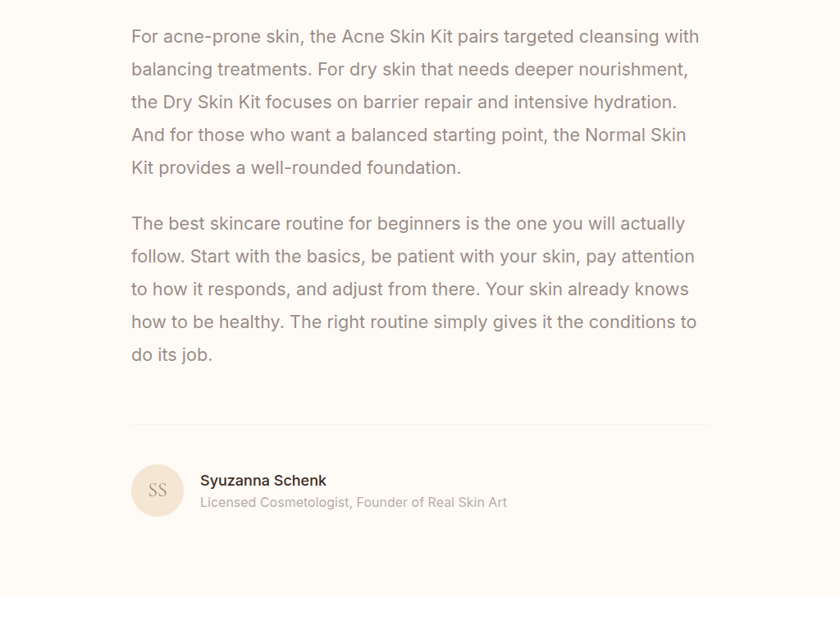
Task: Click the white strip below the article
Action: point(420,613)
